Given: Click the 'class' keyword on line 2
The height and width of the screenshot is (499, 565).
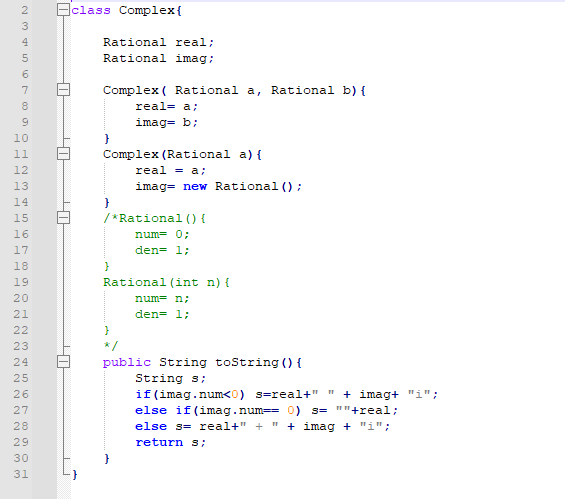Looking at the screenshot, I should [91, 10].
